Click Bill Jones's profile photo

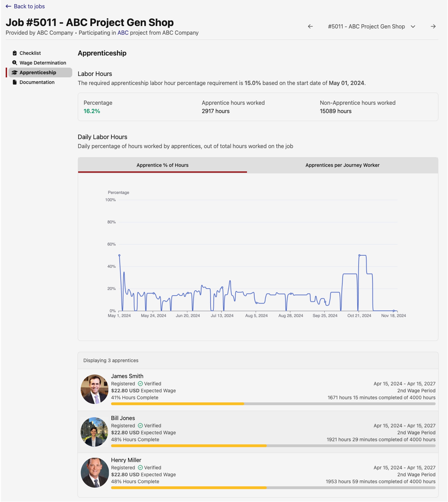coord(94,432)
